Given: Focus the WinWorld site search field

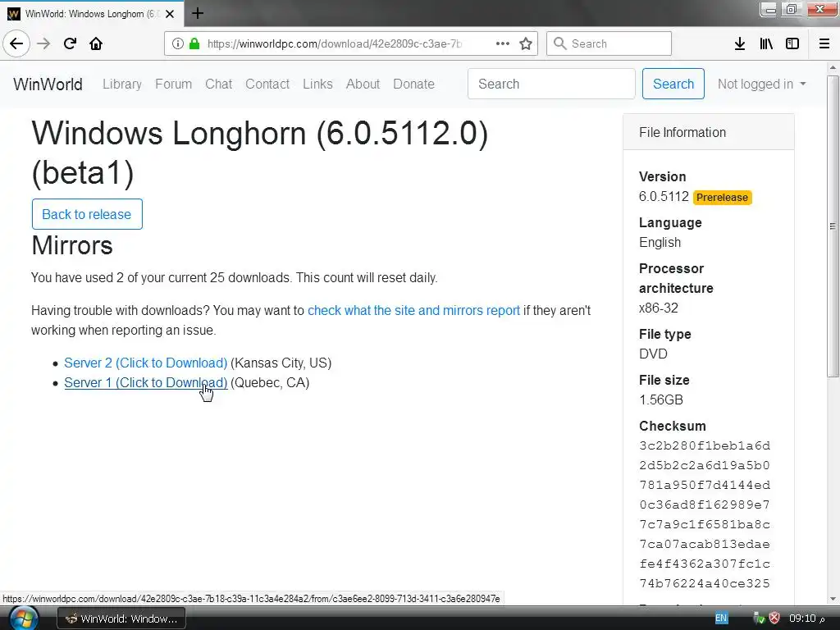Looking at the screenshot, I should pos(551,84).
